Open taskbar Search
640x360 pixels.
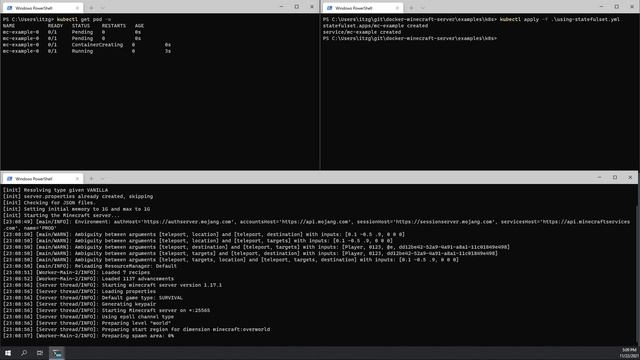24,353
